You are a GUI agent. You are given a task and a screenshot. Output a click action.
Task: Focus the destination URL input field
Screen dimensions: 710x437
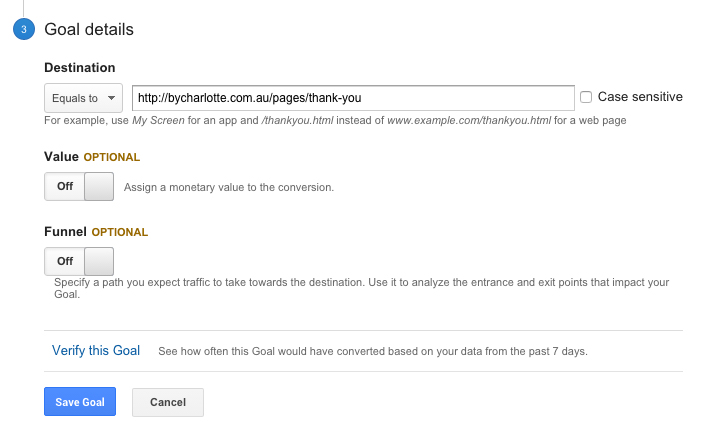point(352,98)
